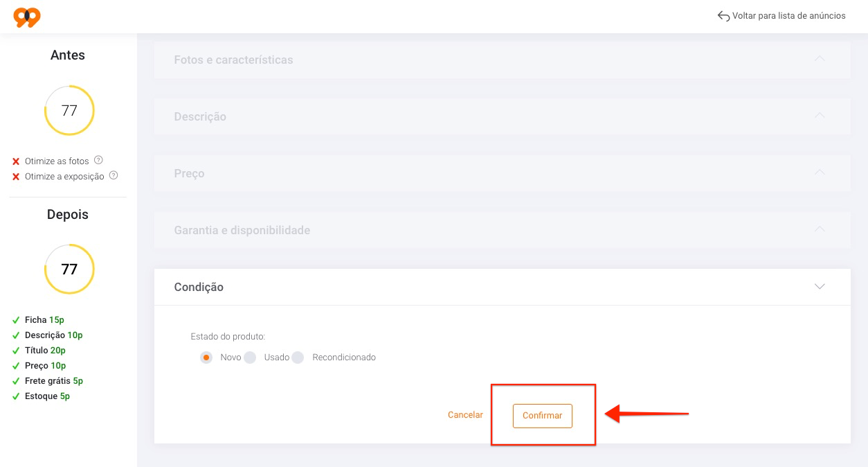Click the orange 99 logo
Image resolution: width=868 pixels, height=467 pixels.
pyautogui.click(x=27, y=17)
